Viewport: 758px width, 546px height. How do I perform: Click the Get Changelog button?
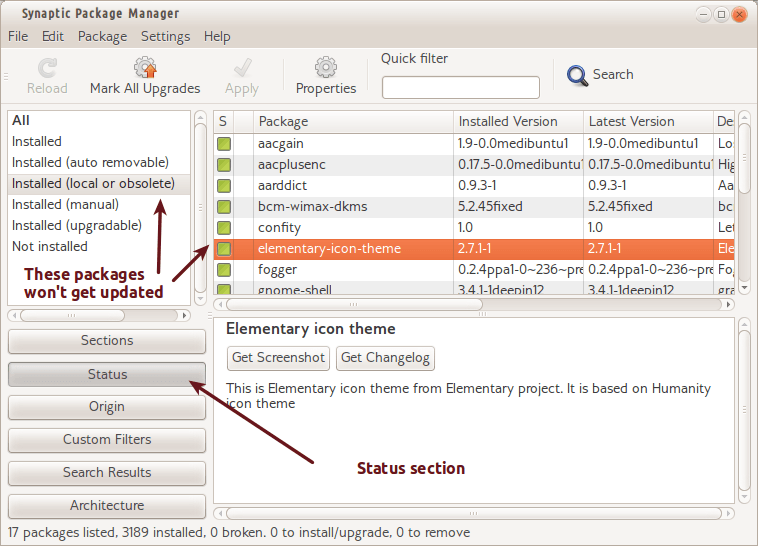point(386,357)
